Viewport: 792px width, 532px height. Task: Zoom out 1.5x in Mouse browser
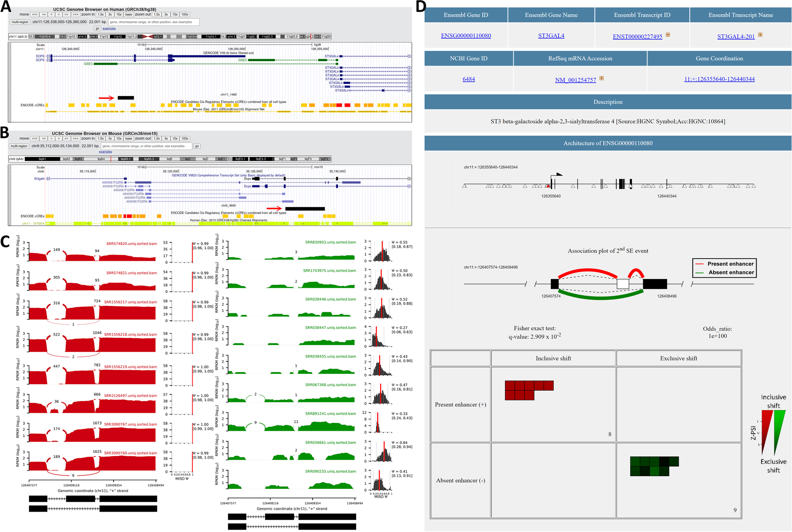[x=157, y=138]
